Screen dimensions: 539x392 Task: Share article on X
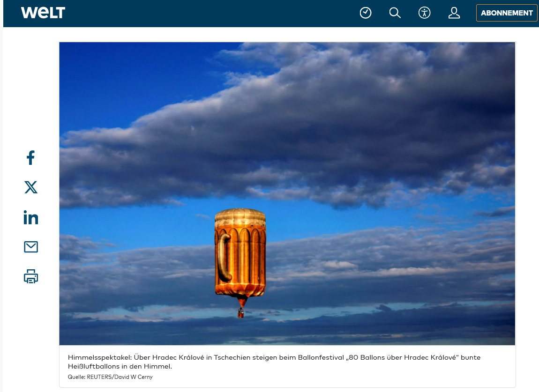[31, 187]
